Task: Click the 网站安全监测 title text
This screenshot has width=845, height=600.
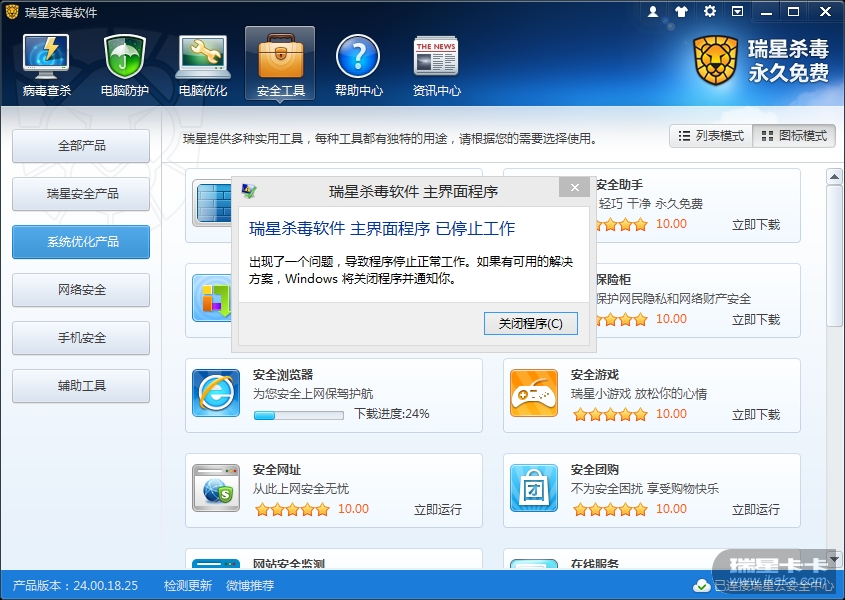Action: [289, 564]
